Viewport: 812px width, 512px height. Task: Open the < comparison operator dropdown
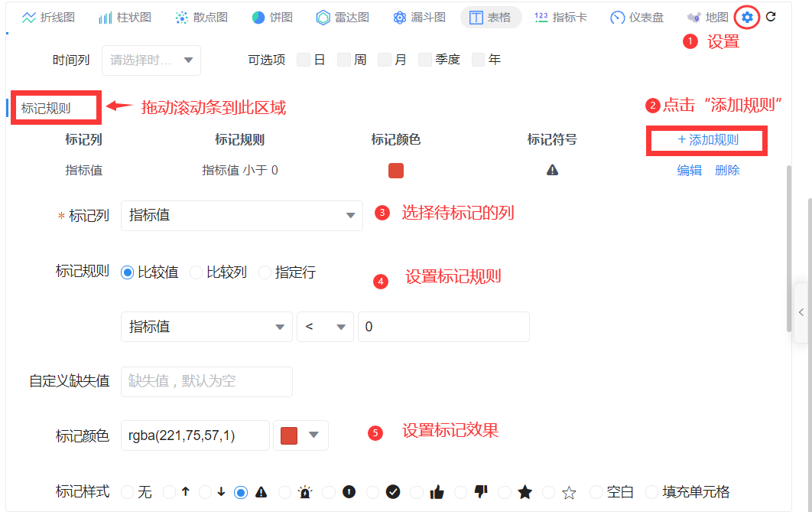pyautogui.click(x=325, y=327)
